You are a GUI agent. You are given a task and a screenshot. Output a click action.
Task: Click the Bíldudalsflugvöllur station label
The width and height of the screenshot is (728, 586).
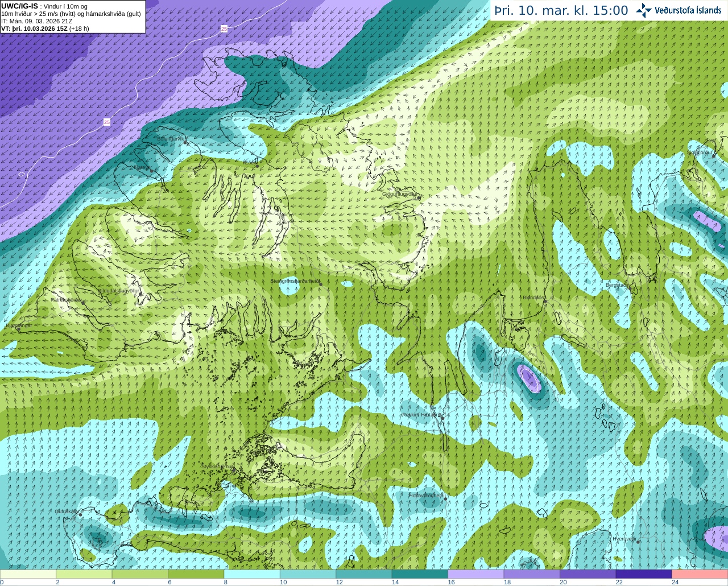pos(119,290)
